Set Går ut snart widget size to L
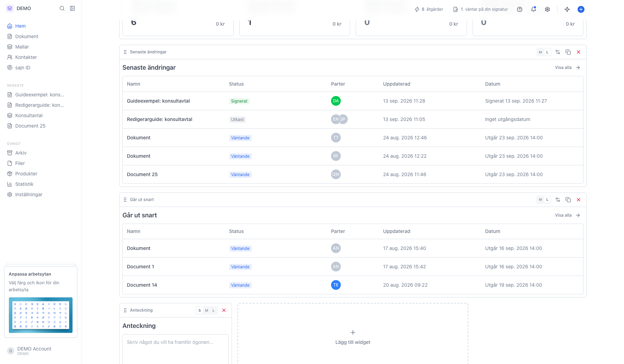 (x=547, y=200)
